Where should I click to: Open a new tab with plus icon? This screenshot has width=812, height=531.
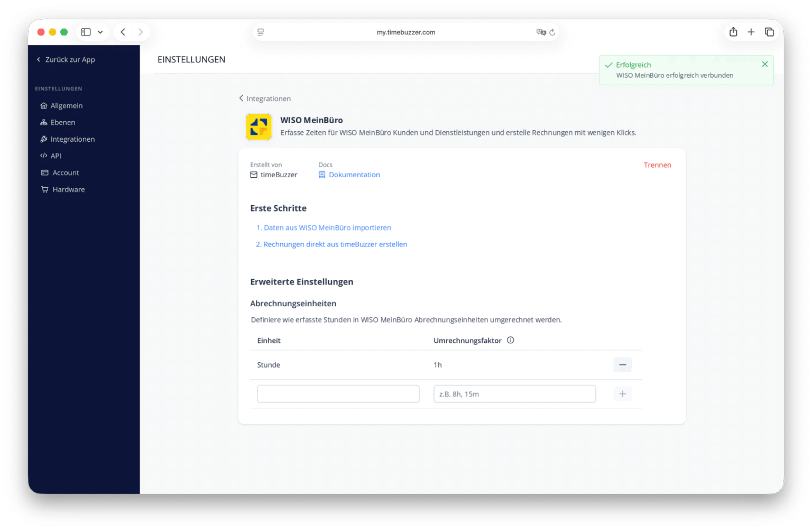pyautogui.click(x=751, y=32)
